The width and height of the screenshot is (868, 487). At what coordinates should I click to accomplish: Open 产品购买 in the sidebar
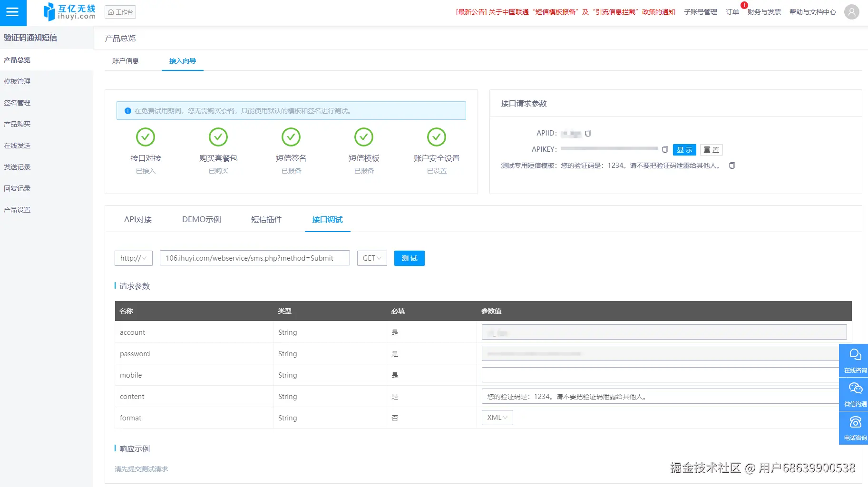[47, 124]
